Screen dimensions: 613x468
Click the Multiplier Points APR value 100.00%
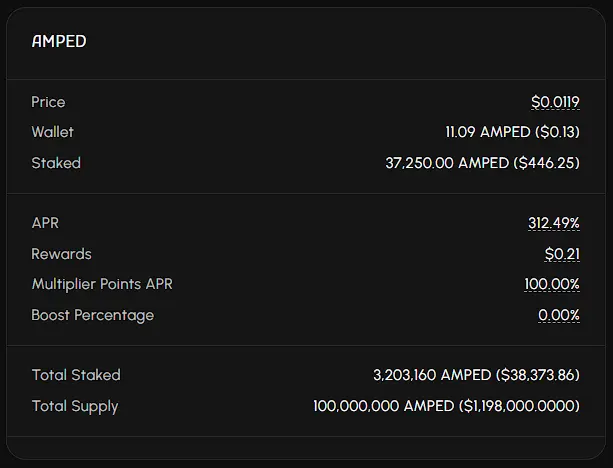(x=552, y=284)
